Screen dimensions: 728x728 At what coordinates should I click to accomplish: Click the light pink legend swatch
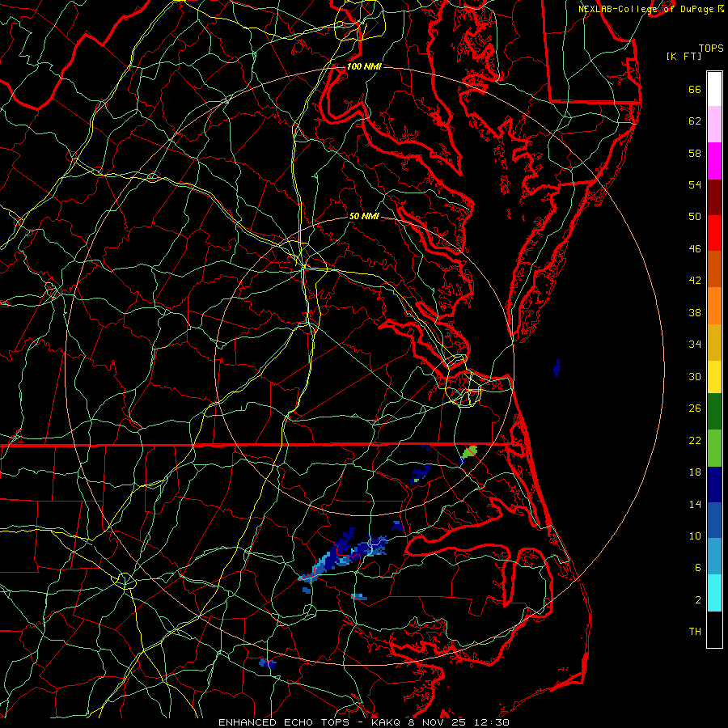[x=714, y=125]
